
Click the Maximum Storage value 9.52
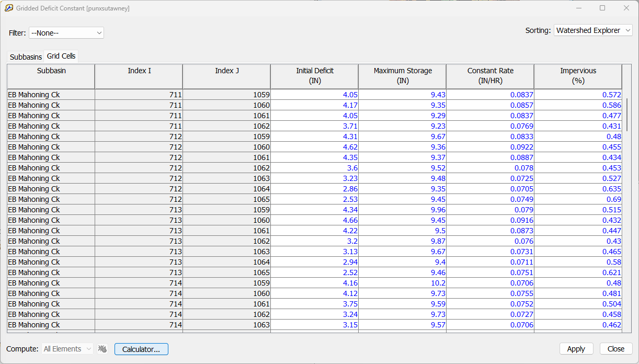[403, 168]
